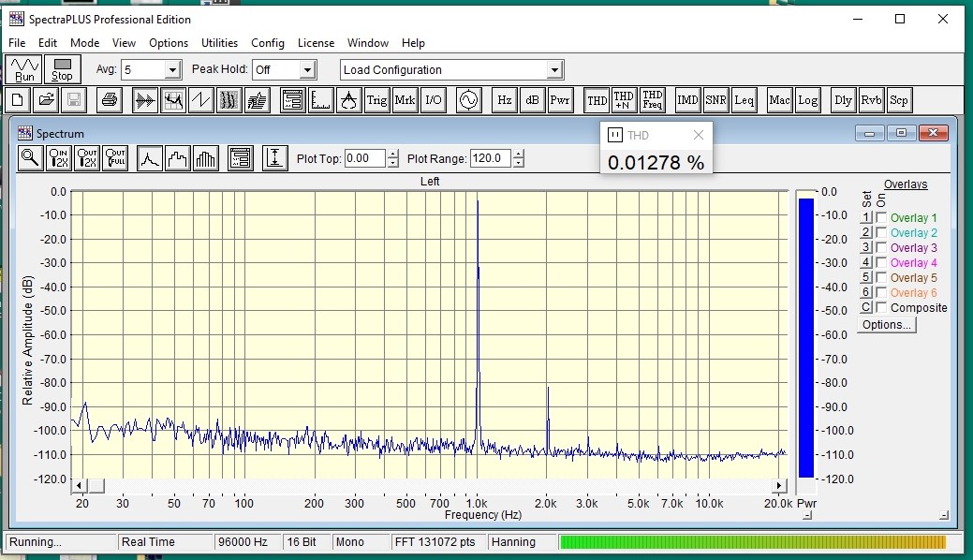The image size is (973, 560).
Task: Print using the printer icon
Action: 110,100
